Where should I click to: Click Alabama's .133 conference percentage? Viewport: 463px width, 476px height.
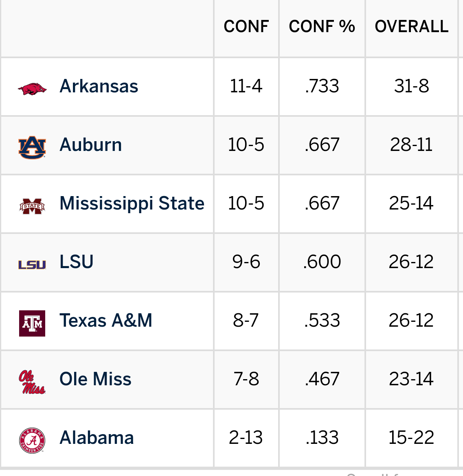322,438
